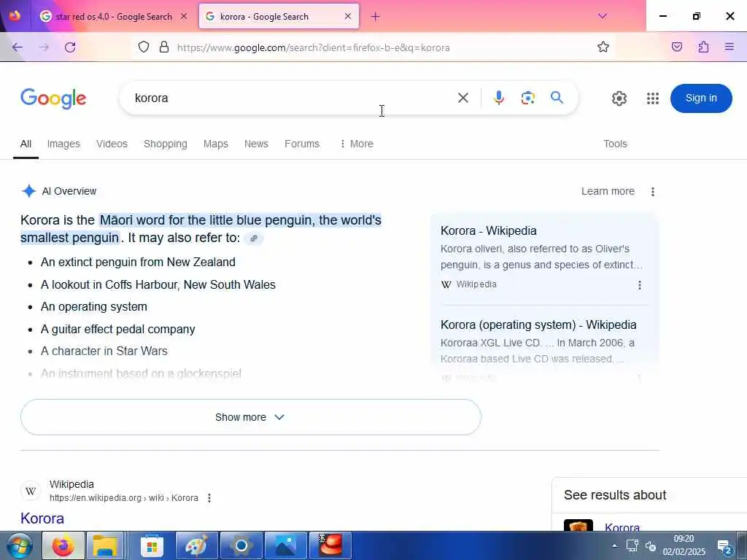This screenshot has height=560, width=747.
Task: View site security via the padlock icon
Action: [164, 47]
